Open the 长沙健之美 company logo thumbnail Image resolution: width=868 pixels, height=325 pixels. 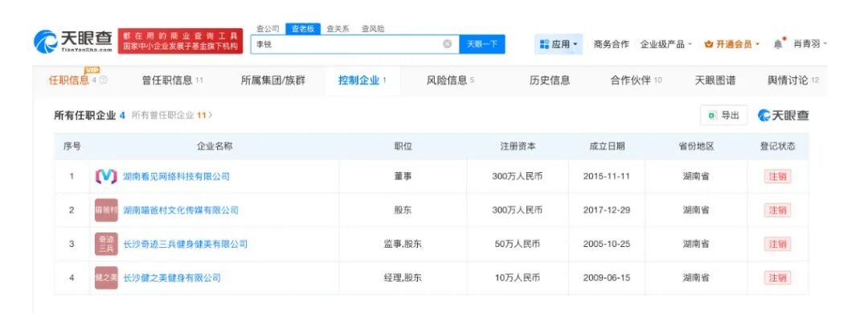[x=106, y=278]
